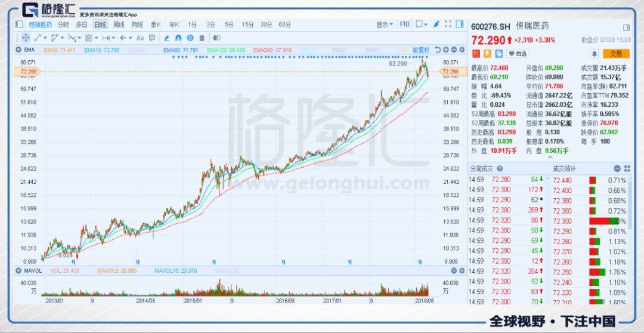Click the trash icon to delete drawings
Screen dimensions: 644x333
202,38
